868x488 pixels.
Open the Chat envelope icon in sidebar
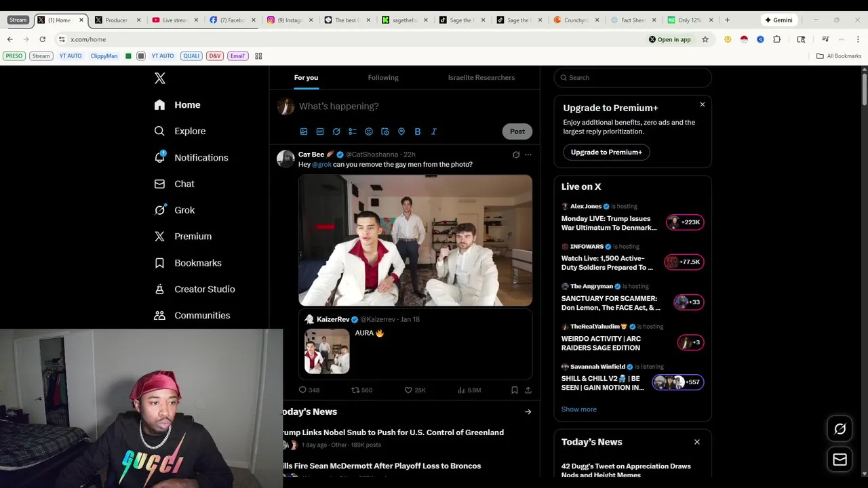pos(159,184)
